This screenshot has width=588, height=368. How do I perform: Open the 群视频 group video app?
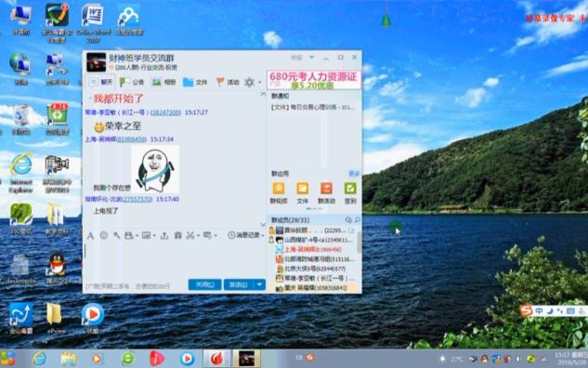(279, 192)
